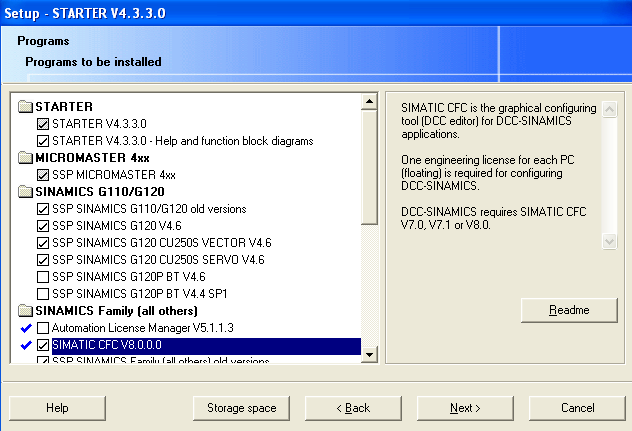Open the Readme for selected program
Screen dimensions: 632x431
point(569,310)
